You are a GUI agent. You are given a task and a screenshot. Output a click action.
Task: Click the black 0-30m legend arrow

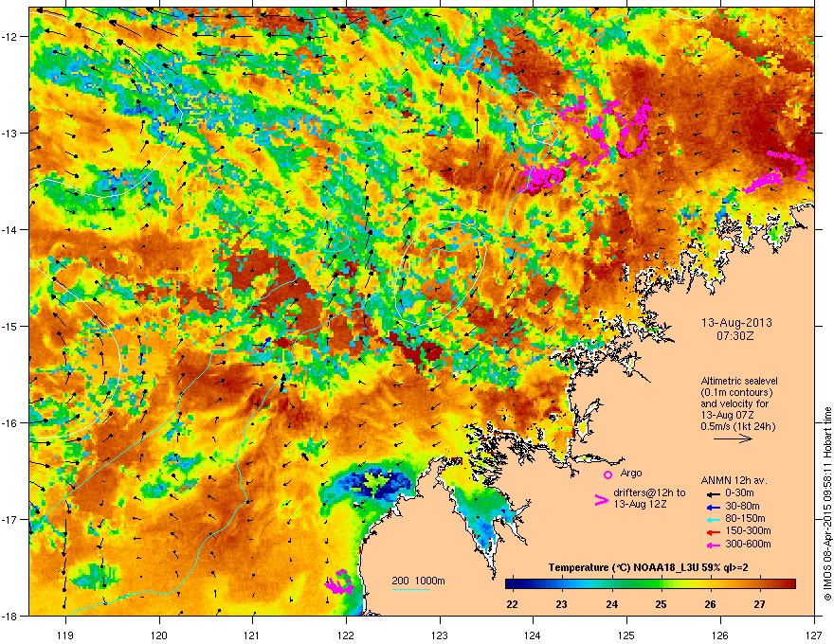pos(713,494)
